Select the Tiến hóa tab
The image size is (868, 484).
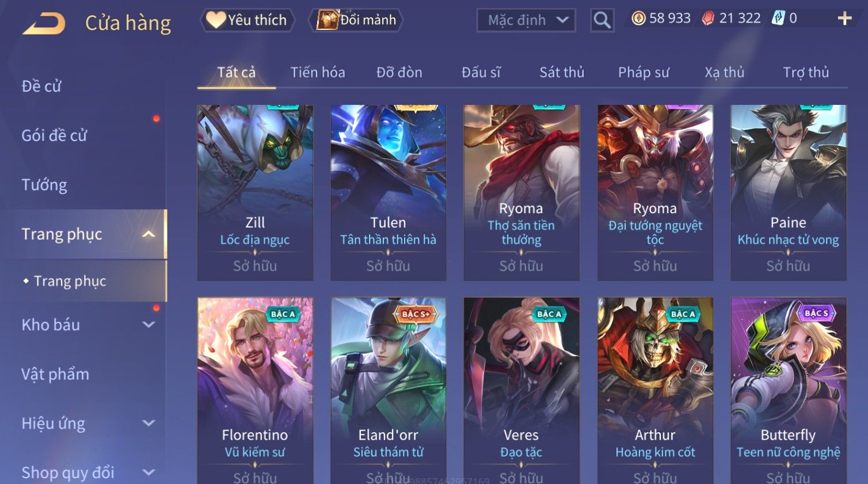point(318,73)
